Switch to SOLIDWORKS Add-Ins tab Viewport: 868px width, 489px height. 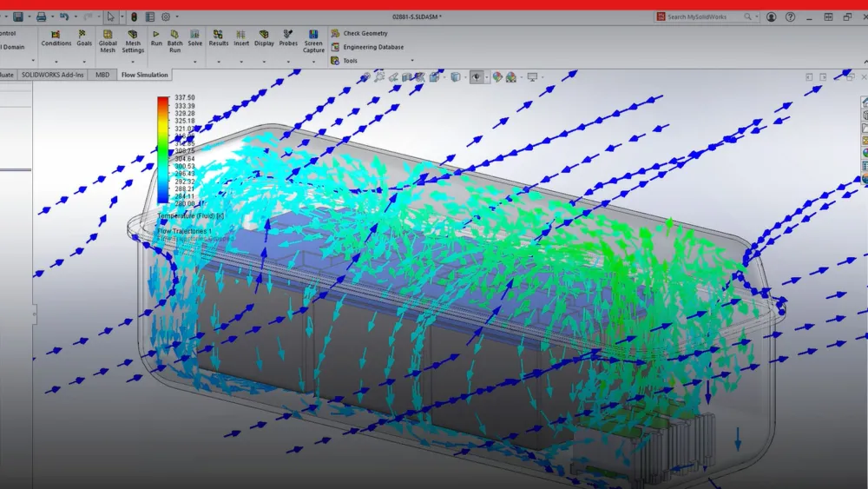[53, 75]
